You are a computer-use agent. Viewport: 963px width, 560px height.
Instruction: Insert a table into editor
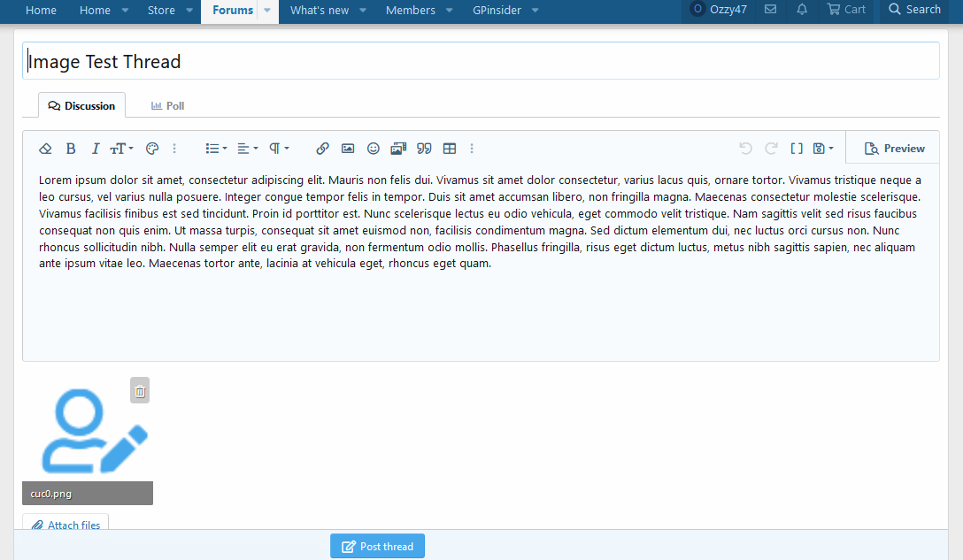450,149
